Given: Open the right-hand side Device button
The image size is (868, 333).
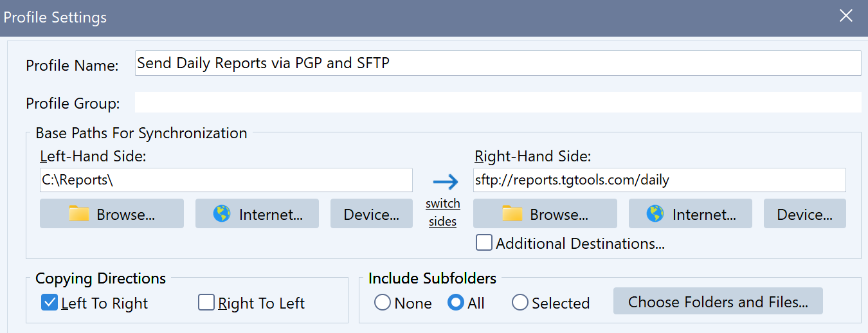Looking at the screenshot, I should click(x=804, y=214).
